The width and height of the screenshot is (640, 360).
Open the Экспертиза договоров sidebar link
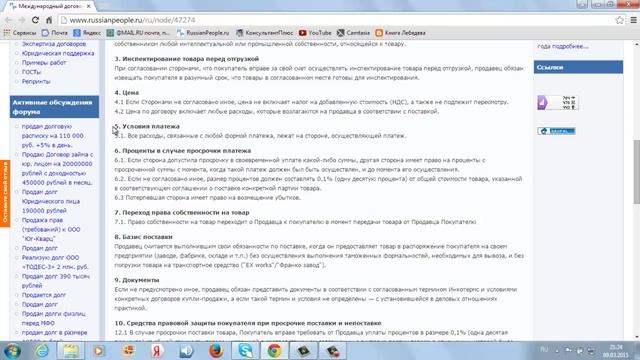click(54, 44)
